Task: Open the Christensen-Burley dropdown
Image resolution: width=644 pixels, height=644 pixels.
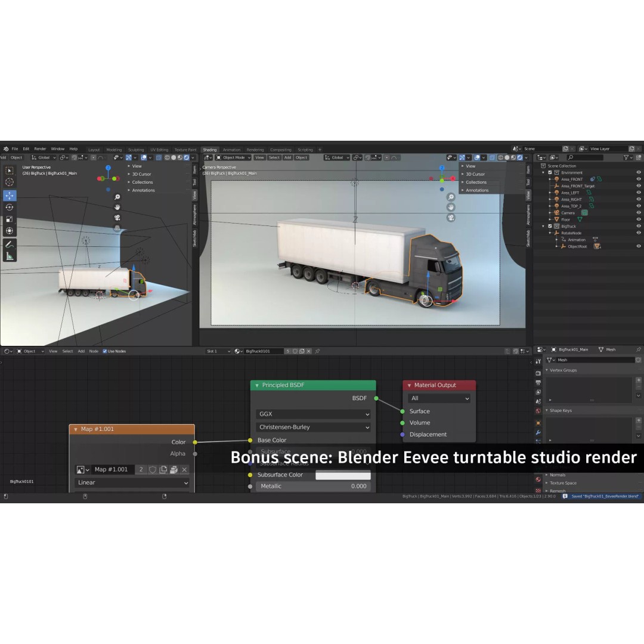Action: pos(314,427)
